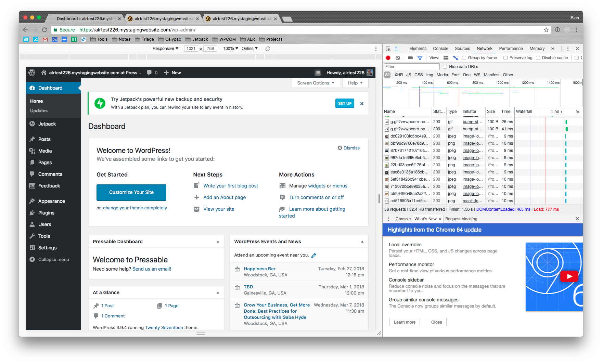Open the Screen Options dropdown
Viewport: 602px width, 364px height.
(x=315, y=83)
